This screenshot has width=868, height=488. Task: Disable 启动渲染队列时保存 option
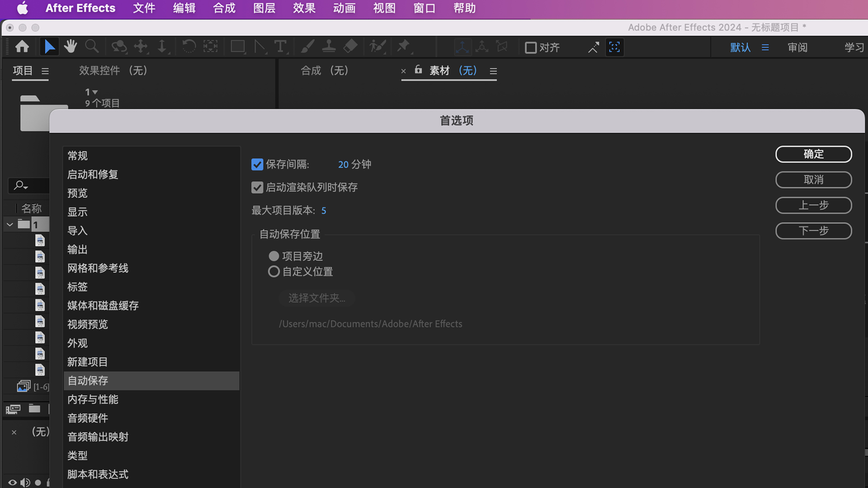[x=257, y=188]
